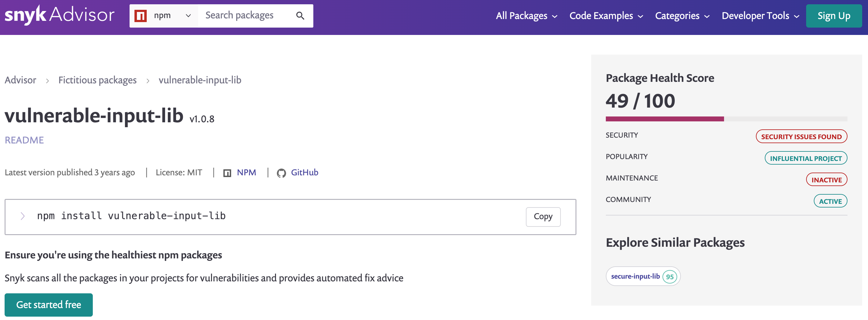Screen dimensions: 868x320
Task: Open the Developer Tools menu
Action: [760, 16]
